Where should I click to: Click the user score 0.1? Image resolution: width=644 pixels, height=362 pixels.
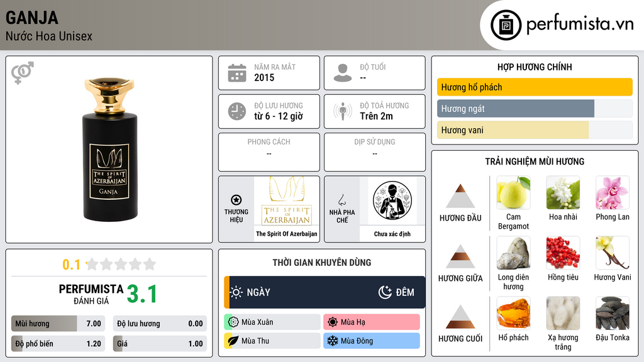[x=72, y=265]
